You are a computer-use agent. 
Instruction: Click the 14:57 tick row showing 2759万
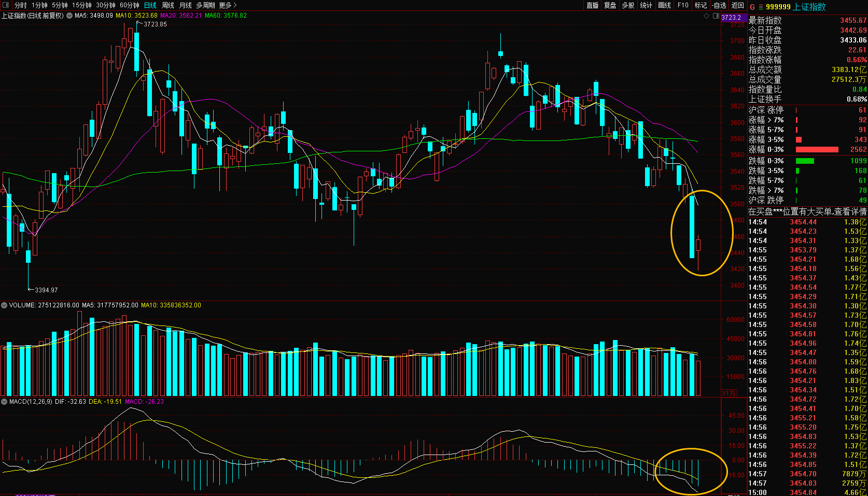point(807,483)
